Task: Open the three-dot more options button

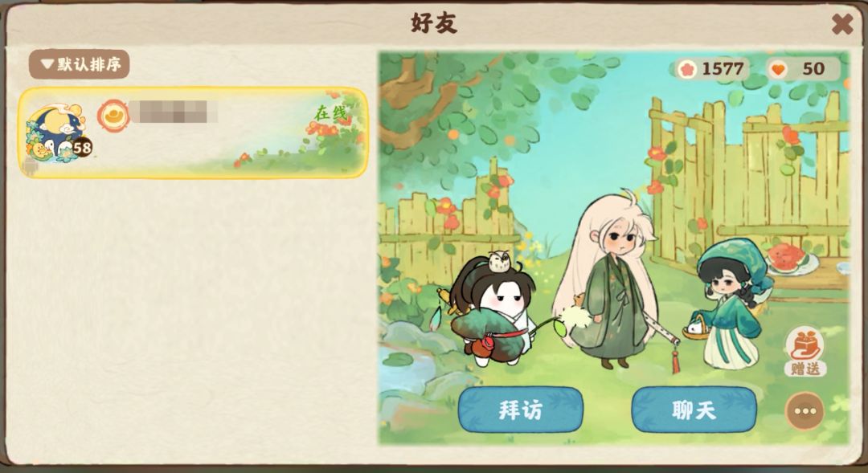Action: coord(805,411)
